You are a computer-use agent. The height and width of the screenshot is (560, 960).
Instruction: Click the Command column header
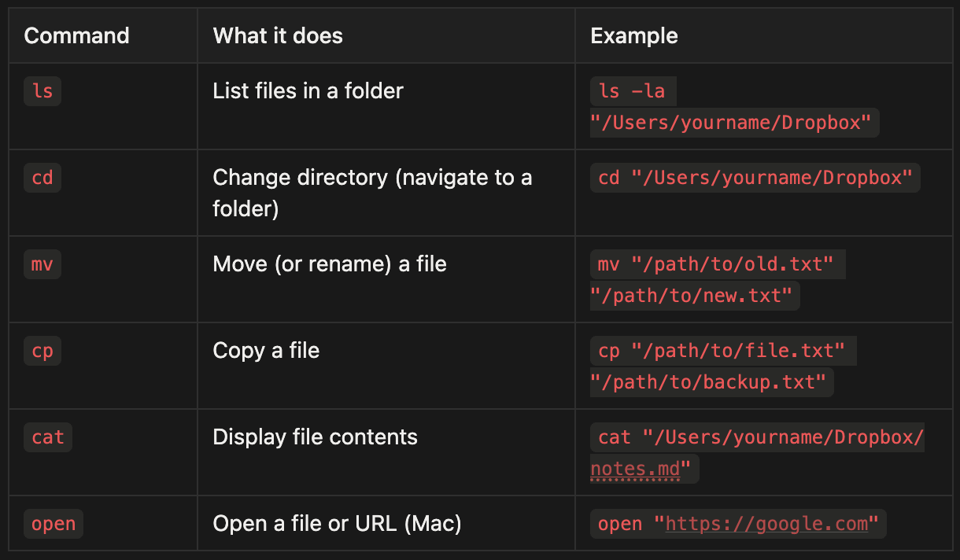[x=76, y=35]
